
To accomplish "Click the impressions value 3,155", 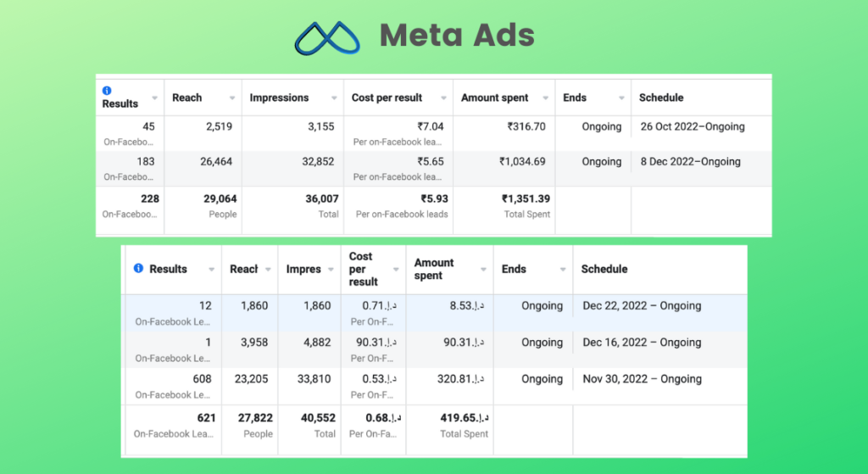I will click(x=321, y=126).
